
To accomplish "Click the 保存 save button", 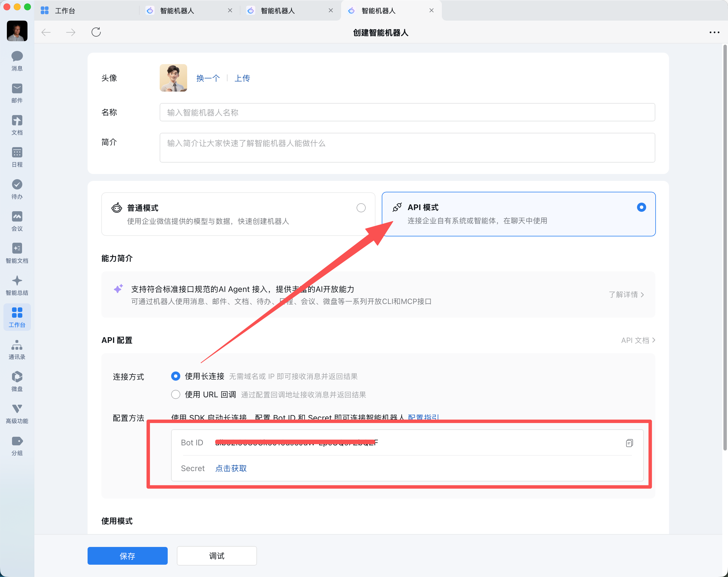I will (127, 556).
